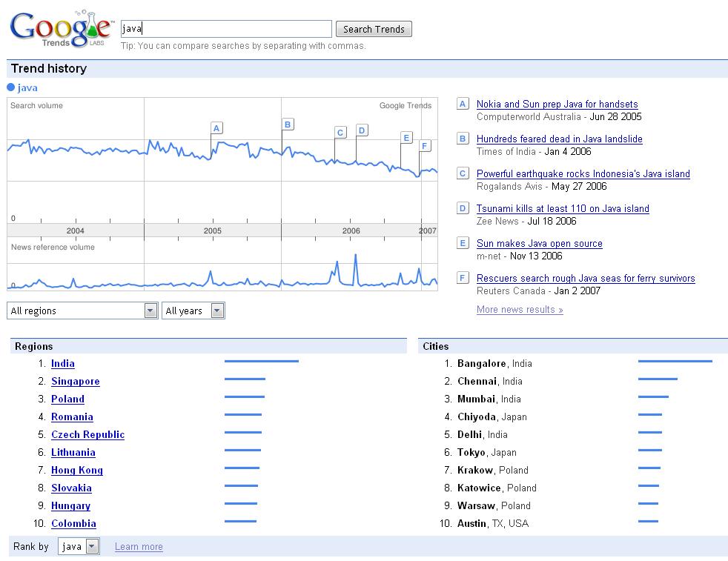Viewport: 728px width, 561px height.
Task: Click the Search Trends button
Action: pyautogui.click(x=374, y=29)
